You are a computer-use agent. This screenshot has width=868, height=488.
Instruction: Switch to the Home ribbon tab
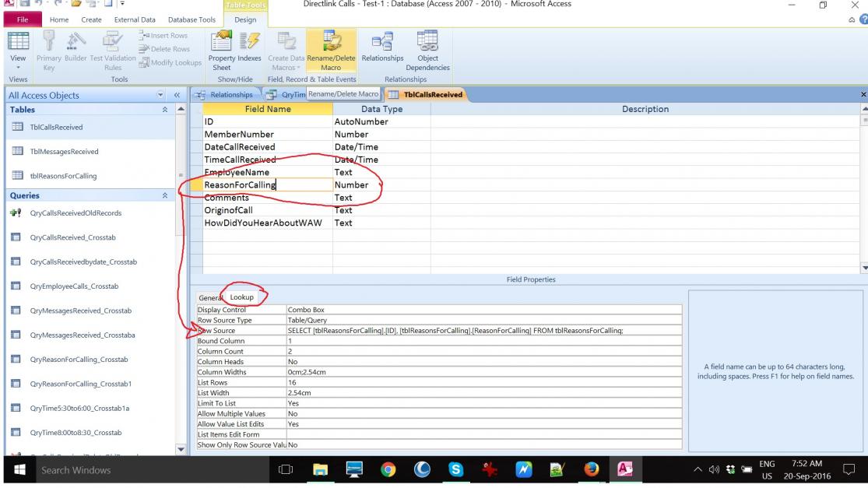tap(59, 19)
